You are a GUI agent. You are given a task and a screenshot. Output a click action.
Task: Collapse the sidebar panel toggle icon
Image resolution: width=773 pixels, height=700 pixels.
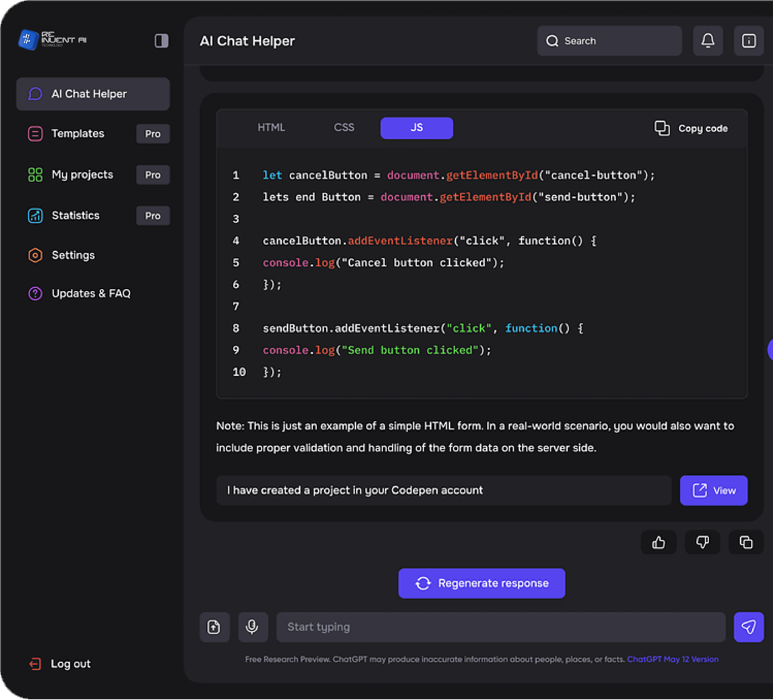click(x=161, y=41)
